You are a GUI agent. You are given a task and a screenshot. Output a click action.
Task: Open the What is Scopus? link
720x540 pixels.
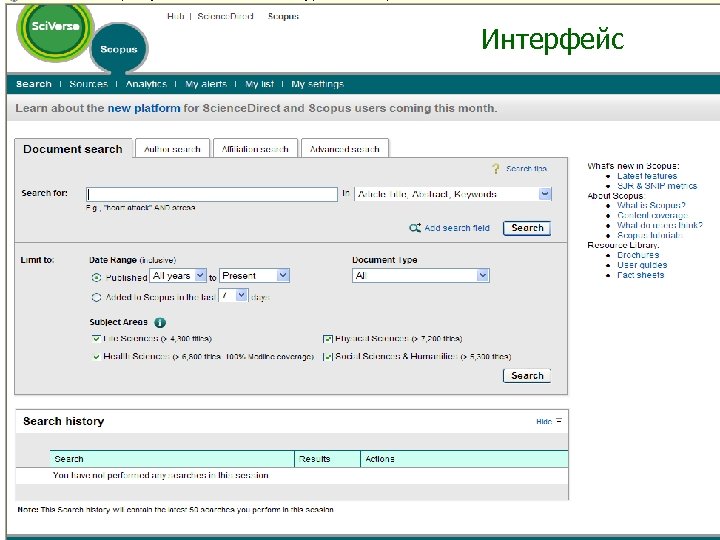(651, 205)
